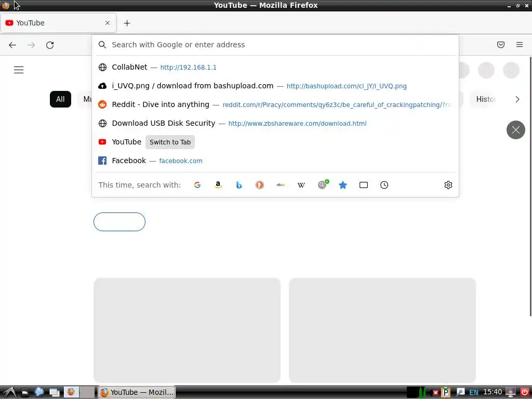Add a new search engine icon
The height and width of the screenshot is (399, 532).
point(323,184)
